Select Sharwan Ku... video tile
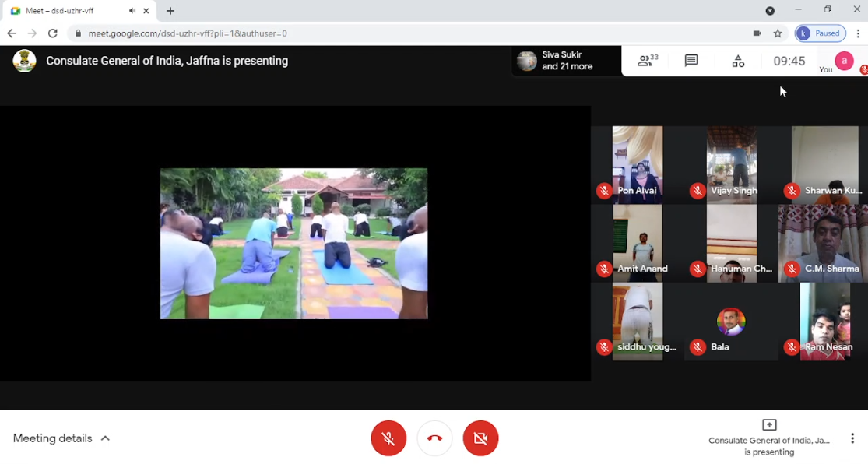This screenshot has height=464, width=868. click(824, 165)
